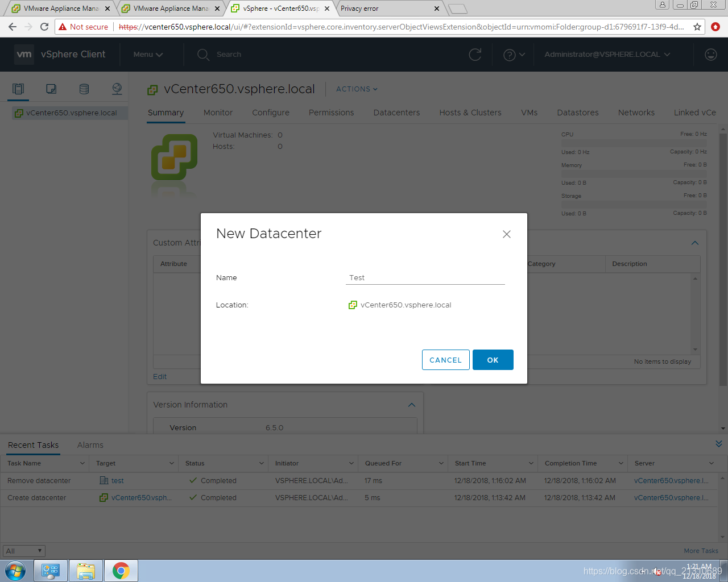Screen dimensions: 728x582
Task: Open Start Time column filter dropdown
Action: click(531, 463)
